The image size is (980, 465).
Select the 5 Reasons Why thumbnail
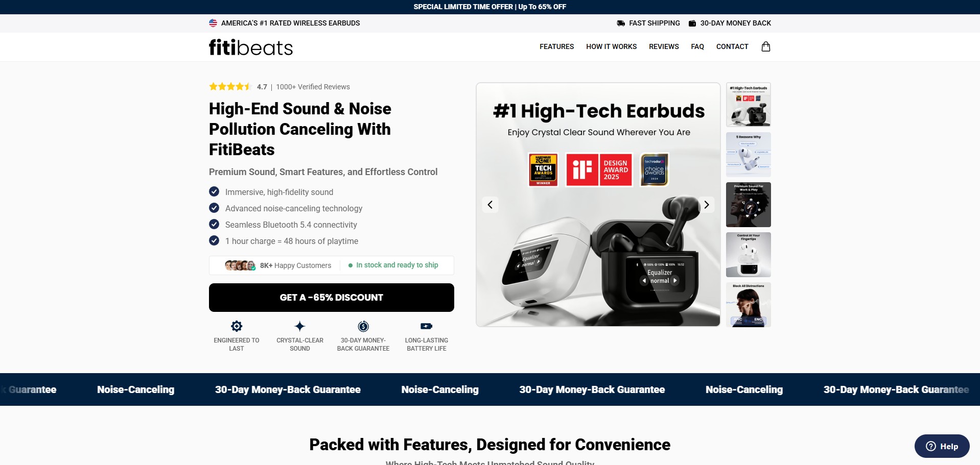(x=749, y=155)
